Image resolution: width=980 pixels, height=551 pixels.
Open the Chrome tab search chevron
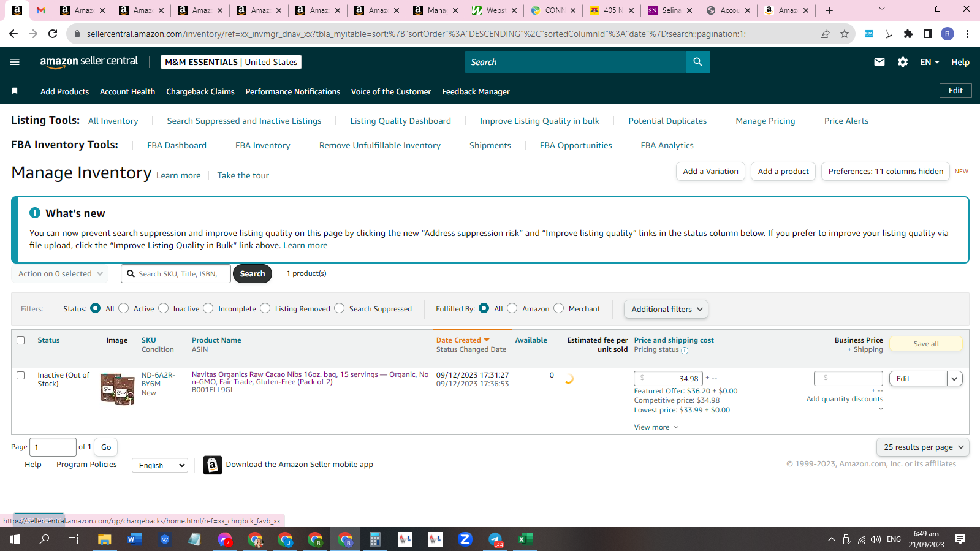(881, 9)
